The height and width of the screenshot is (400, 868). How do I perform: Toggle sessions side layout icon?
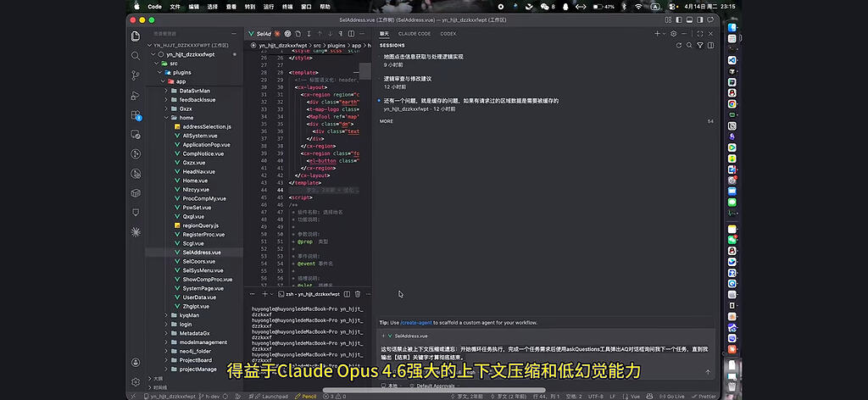711,46
